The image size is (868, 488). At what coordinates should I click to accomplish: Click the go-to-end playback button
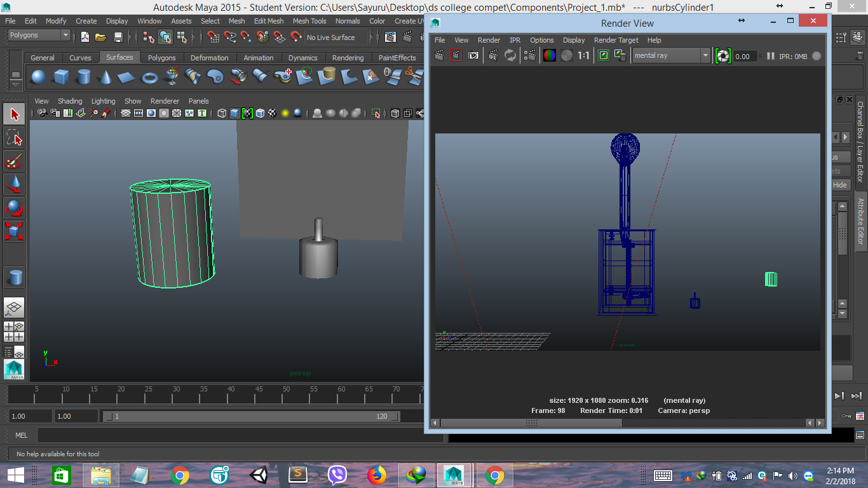pyautogui.click(x=856, y=395)
